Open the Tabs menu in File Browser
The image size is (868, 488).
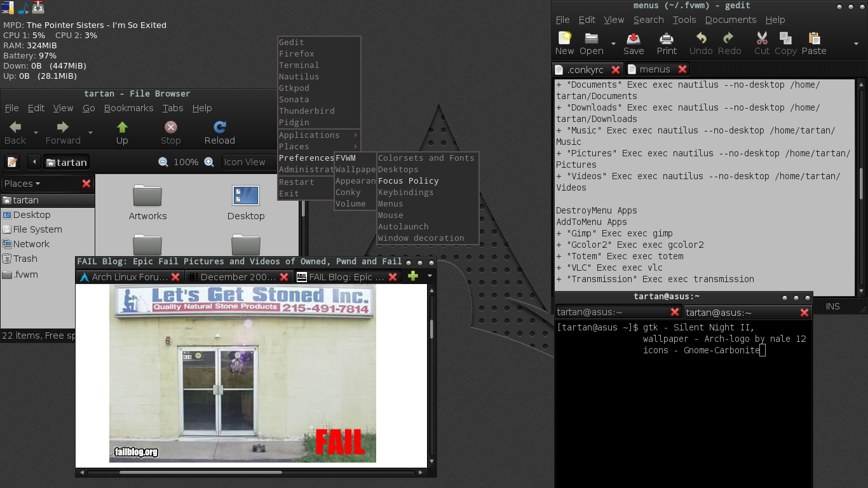click(x=173, y=108)
